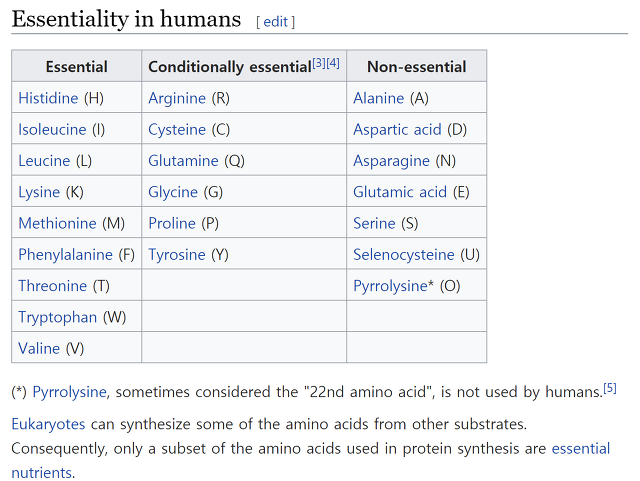
Task: Follow the Isoleucine link in the table
Action: pos(52,129)
